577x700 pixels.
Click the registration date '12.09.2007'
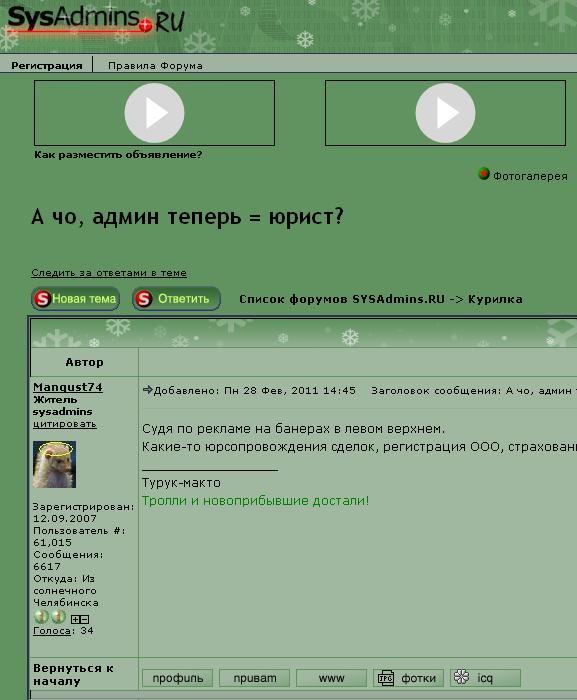coord(65,519)
